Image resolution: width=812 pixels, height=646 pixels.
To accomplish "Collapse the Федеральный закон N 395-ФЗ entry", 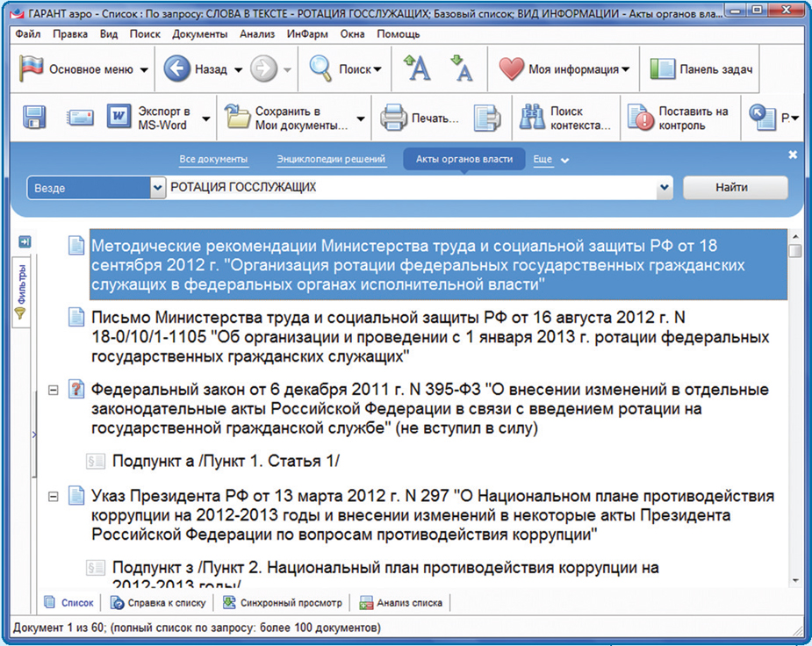I will click(x=53, y=389).
